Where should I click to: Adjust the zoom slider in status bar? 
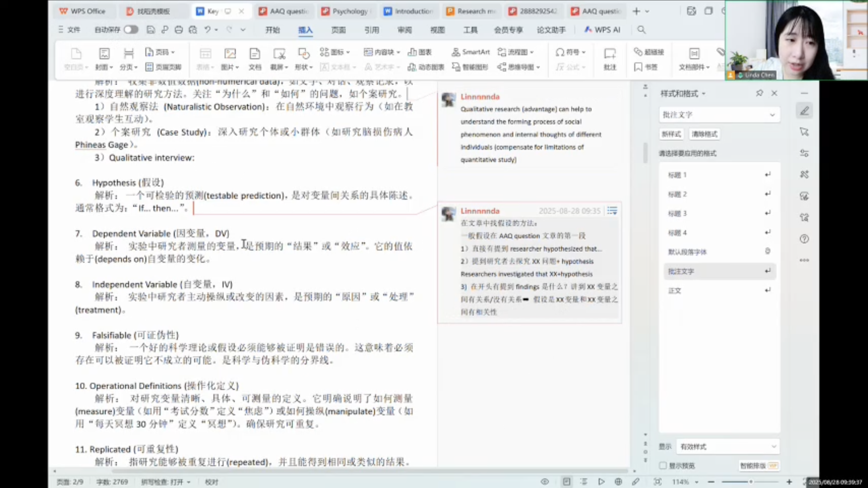(x=751, y=482)
